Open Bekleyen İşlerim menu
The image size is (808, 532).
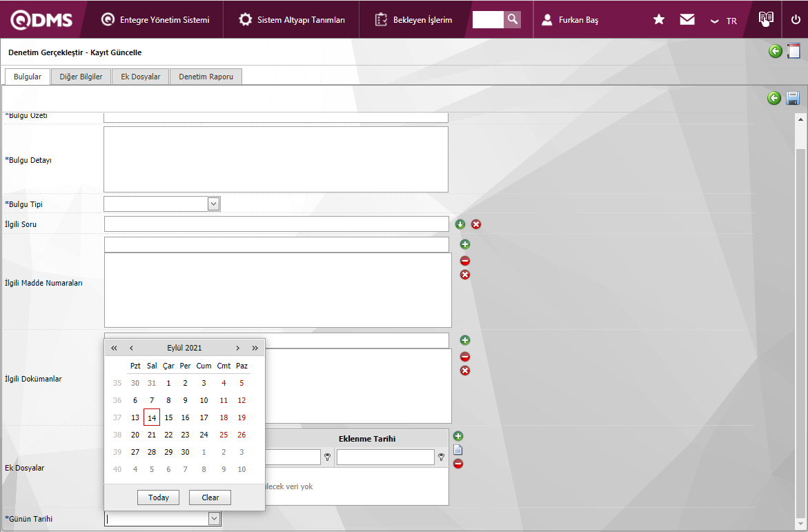[413, 19]
